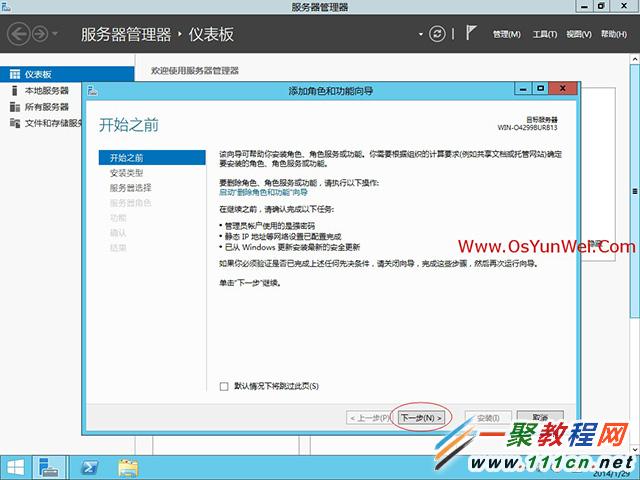Open the Windows Start button

pyautogui.click(x=16, y=468)
